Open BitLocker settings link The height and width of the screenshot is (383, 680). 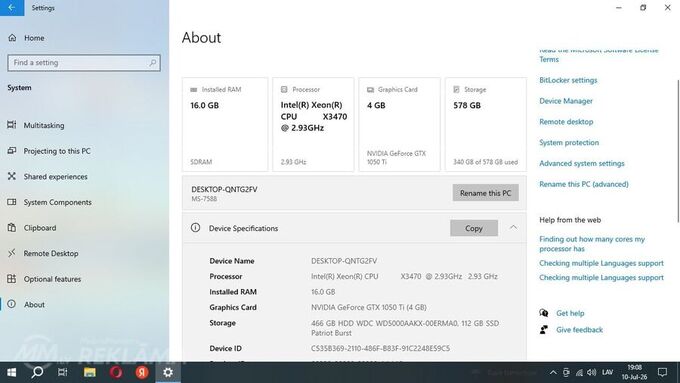[568, 80]
